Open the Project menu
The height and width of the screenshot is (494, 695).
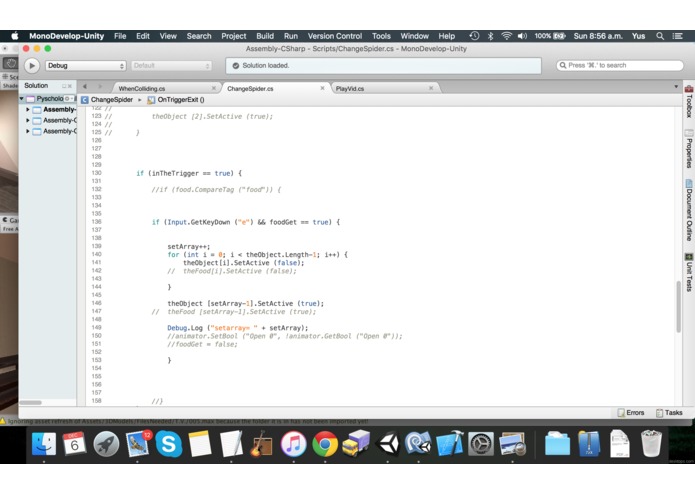click(234, 36)
